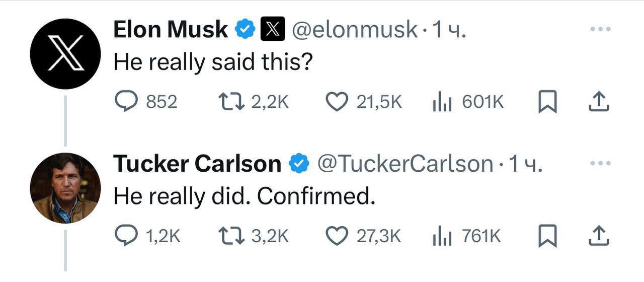Open Tucker Carlson's profile photo
The height and width of the screenshot is (282, 644).
click(65, 188)
